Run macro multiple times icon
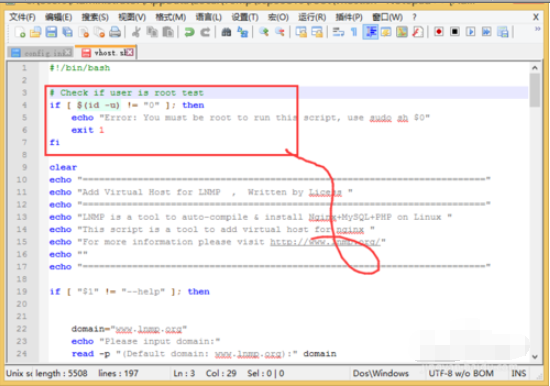The width and height of the screenshot is (550, 386). tap(487, 32)
